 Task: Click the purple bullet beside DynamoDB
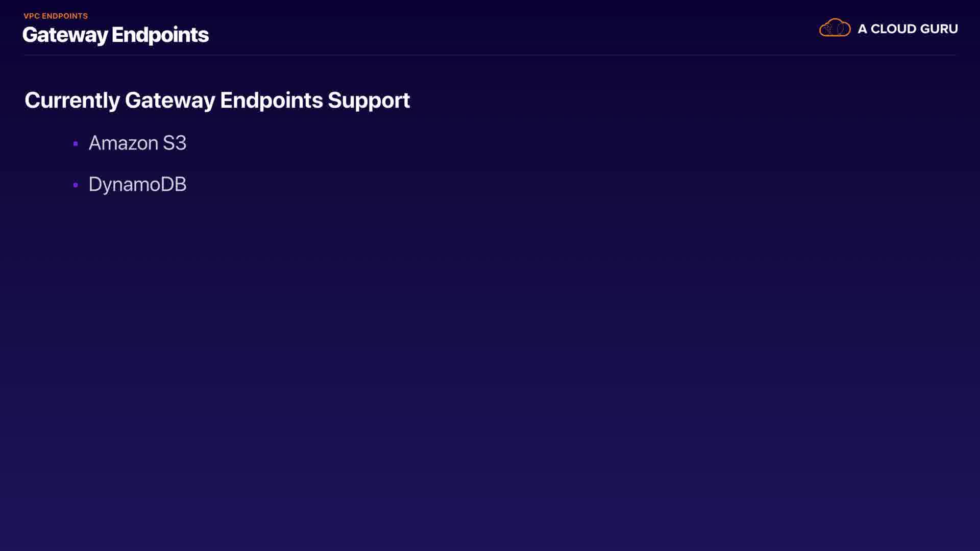click(x=76, y=185)
